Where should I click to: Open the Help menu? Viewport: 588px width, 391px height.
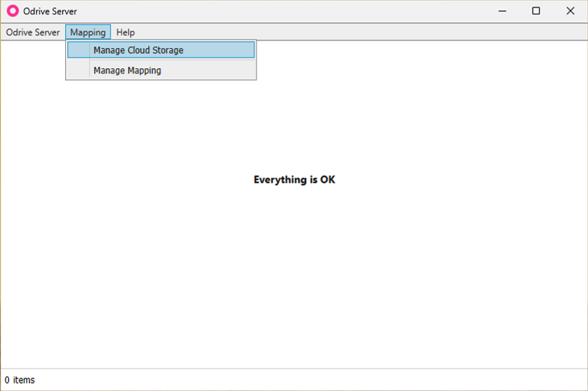point(125,32)
